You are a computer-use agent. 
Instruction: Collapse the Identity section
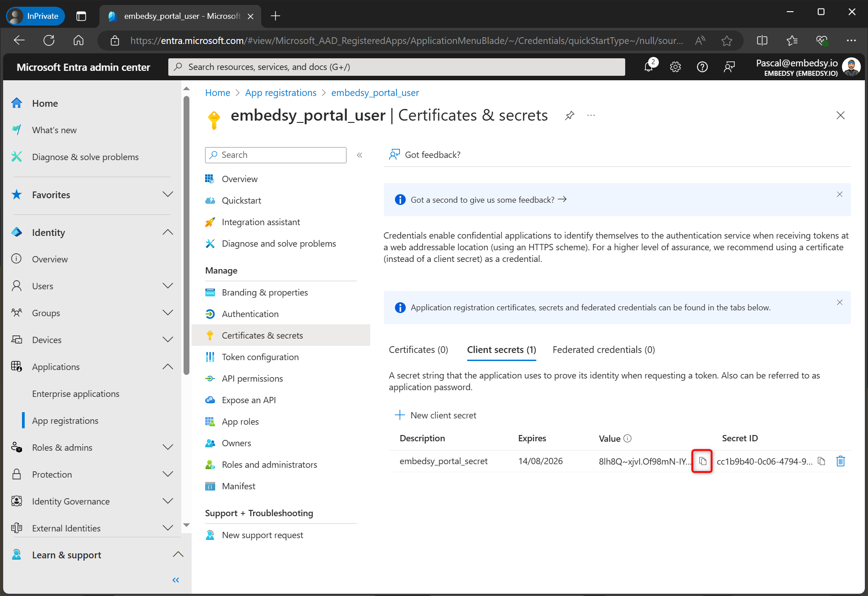(x=168, y=232)
